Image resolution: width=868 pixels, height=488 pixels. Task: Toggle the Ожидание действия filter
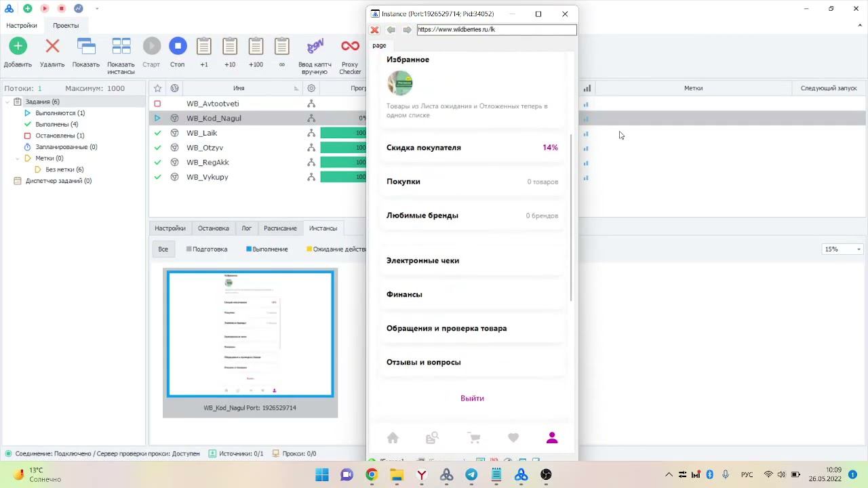[336, 249]
